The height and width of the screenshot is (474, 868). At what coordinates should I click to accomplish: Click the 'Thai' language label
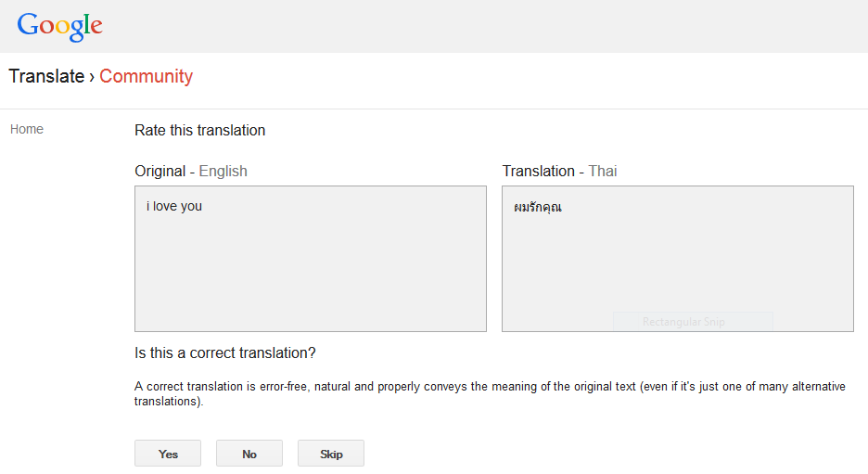coord(603,171)
